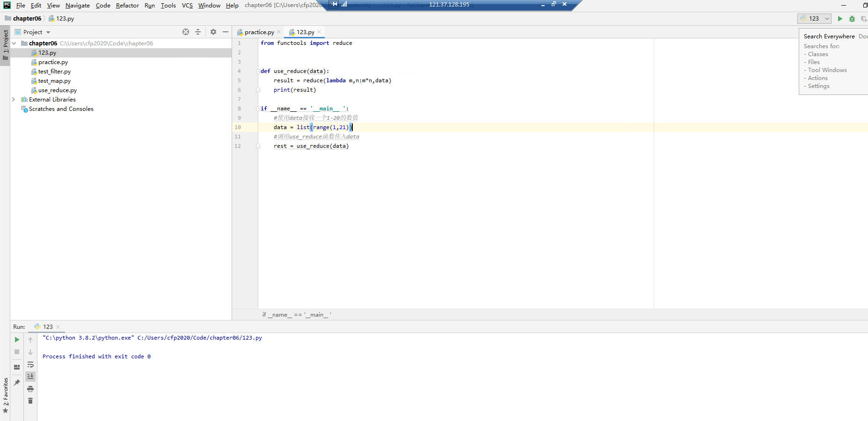This screenshot has width=868, height=421.
Task: Rerun the script in the Run panel
Action: pyautogui.click(x=17, y=340)
